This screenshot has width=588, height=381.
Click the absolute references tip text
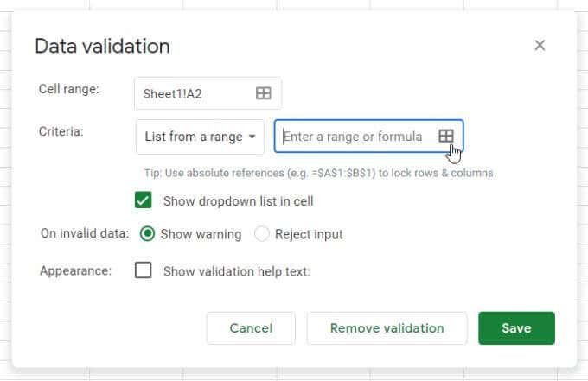320,173
